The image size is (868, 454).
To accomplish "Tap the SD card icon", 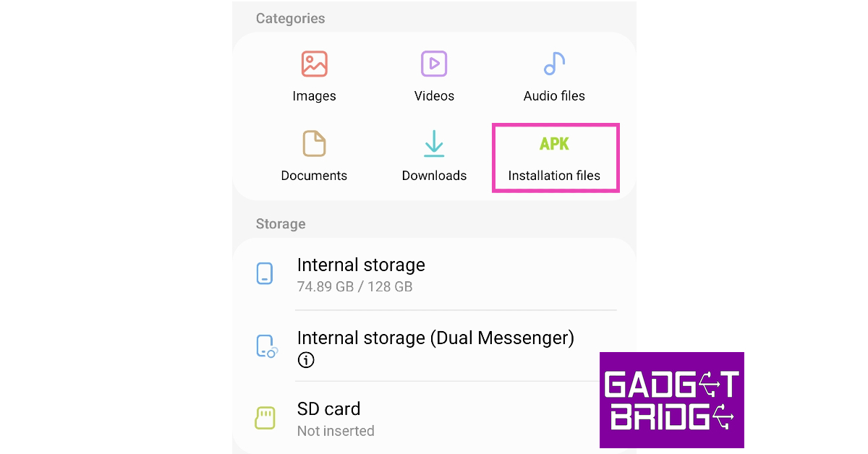I will [265, 418].
